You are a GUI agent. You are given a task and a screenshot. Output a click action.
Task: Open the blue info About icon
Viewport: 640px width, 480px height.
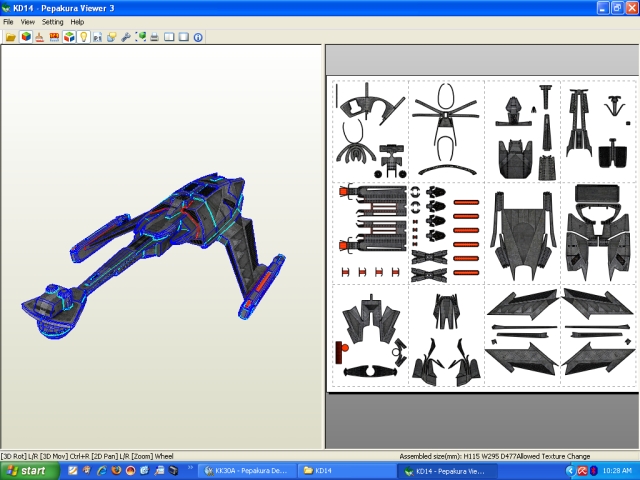tap(198, 37)
